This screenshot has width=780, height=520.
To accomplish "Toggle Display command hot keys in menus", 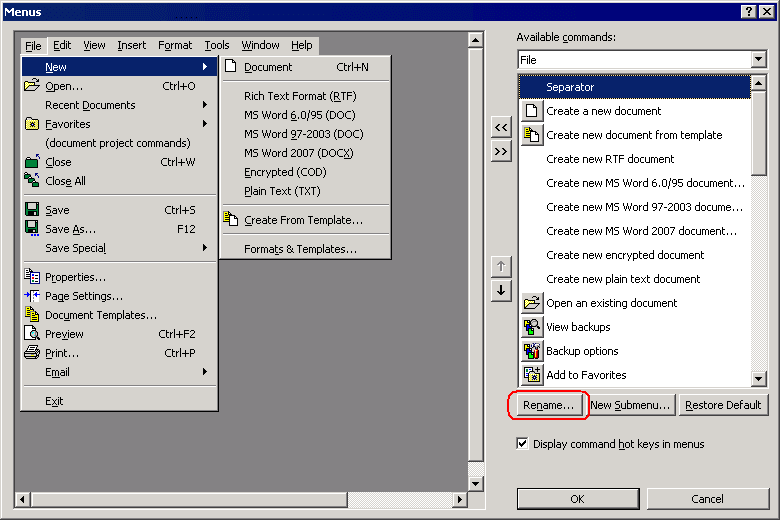I will click(522, 443).
